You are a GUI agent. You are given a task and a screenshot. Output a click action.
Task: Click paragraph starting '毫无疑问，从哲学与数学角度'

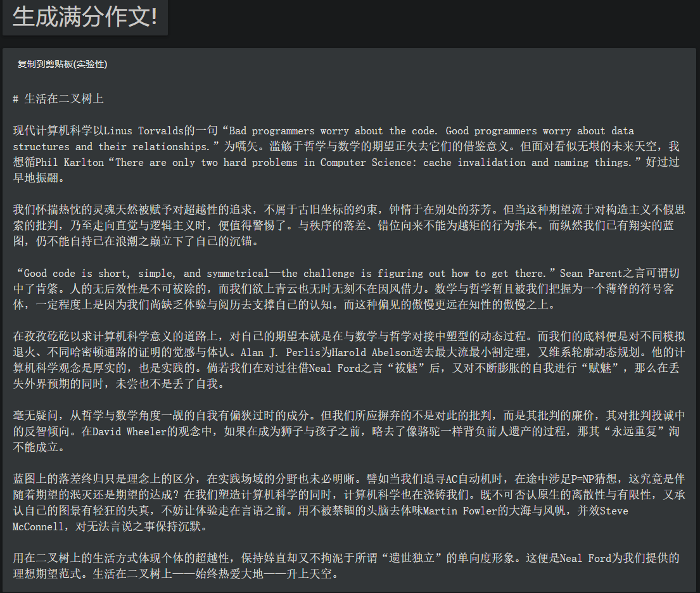pyautogui.click(x=348, y=431)
